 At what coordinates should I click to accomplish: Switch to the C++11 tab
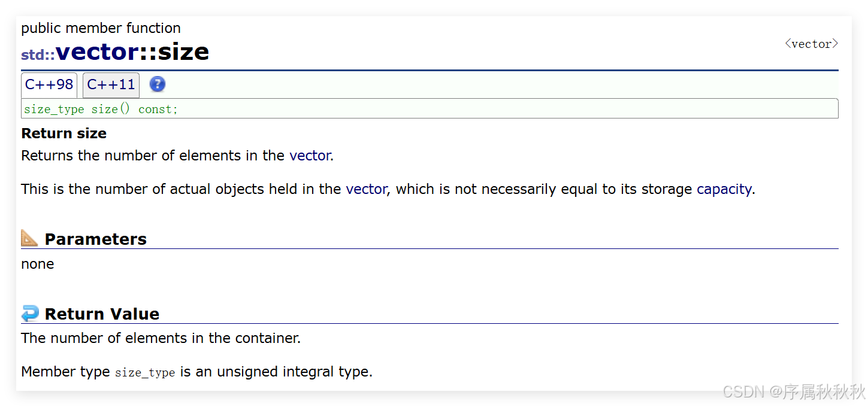pos(110,84)
